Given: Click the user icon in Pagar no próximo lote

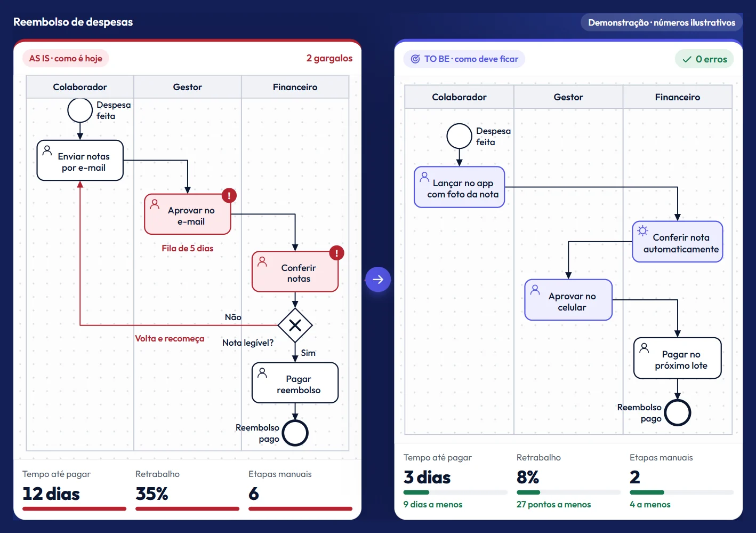Looking at the screenshot, I should pos(644,348).
